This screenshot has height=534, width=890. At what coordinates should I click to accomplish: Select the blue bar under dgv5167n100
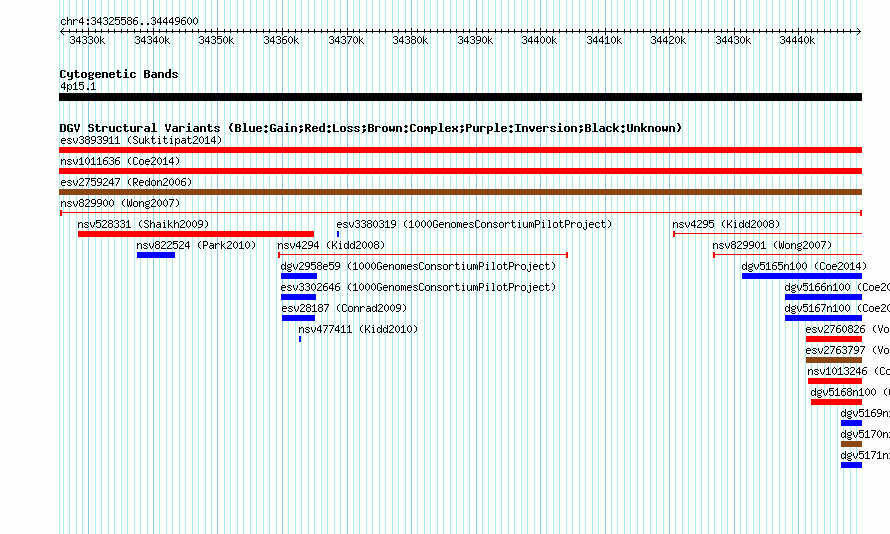coord(824,318)
